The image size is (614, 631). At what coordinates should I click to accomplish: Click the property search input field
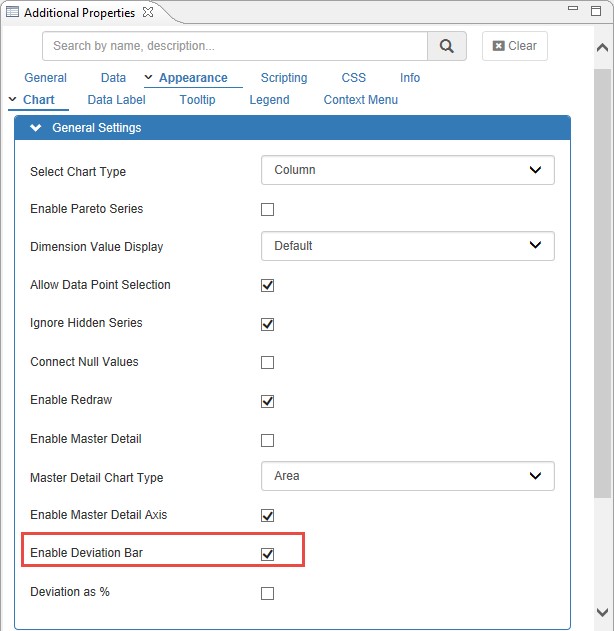[235, 46]
